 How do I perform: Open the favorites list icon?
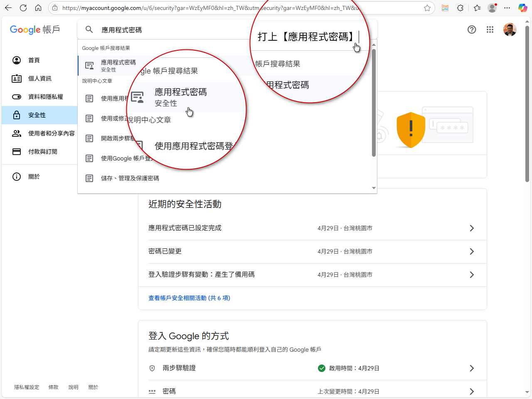coord(477,8)
